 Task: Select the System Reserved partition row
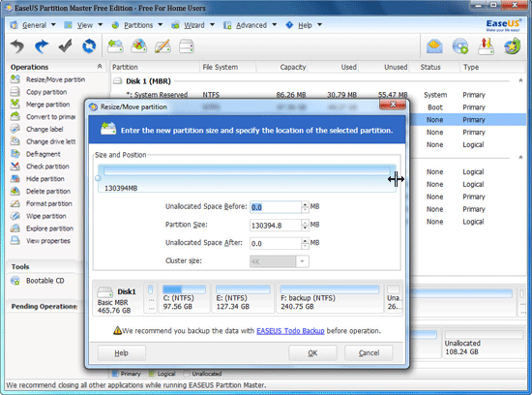[x=318, y=95]
